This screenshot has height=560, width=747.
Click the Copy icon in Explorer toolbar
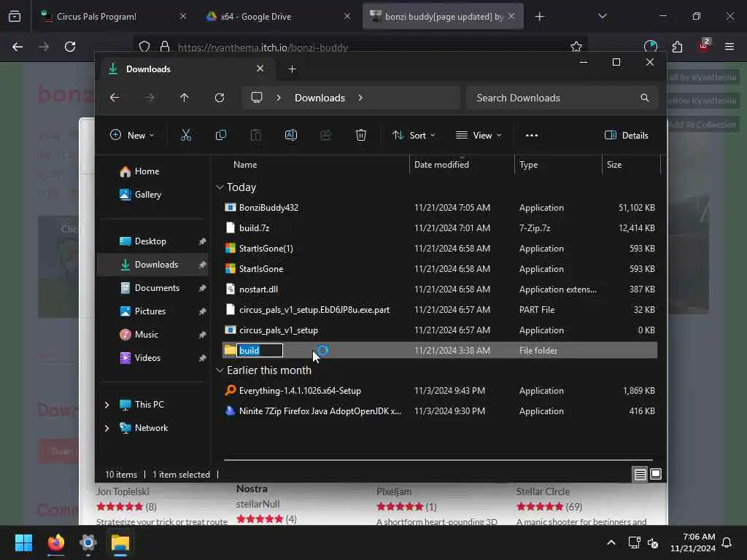pos(220,135)
